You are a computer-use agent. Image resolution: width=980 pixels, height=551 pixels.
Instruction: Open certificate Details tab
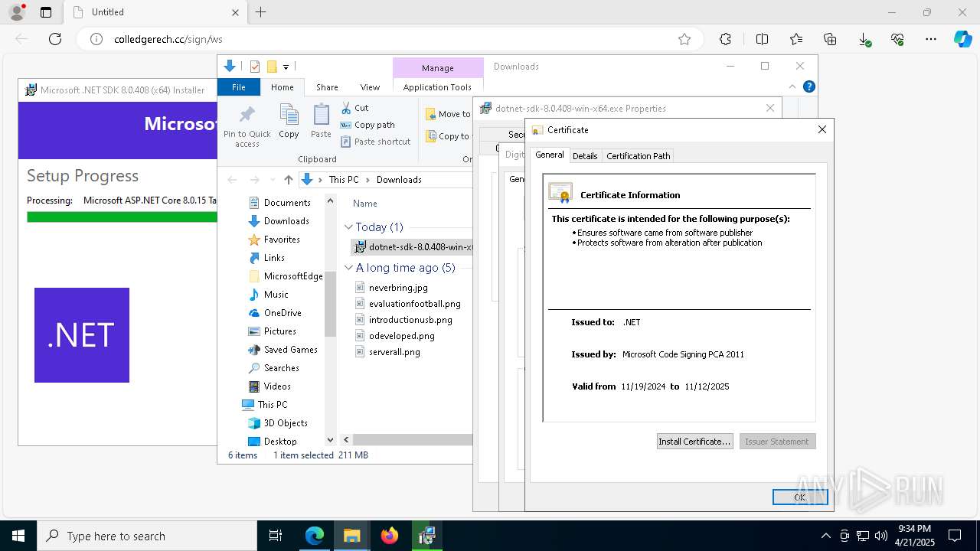[585, 156]
